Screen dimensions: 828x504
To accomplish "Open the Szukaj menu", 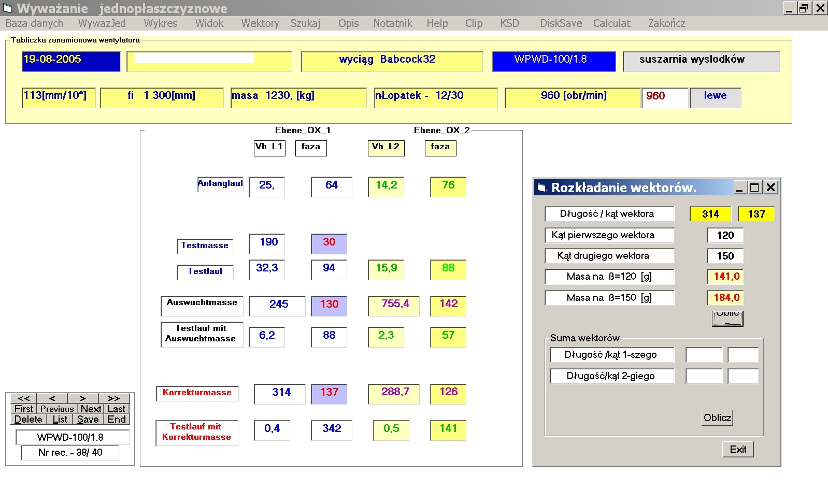I will [x=306, y=23].
